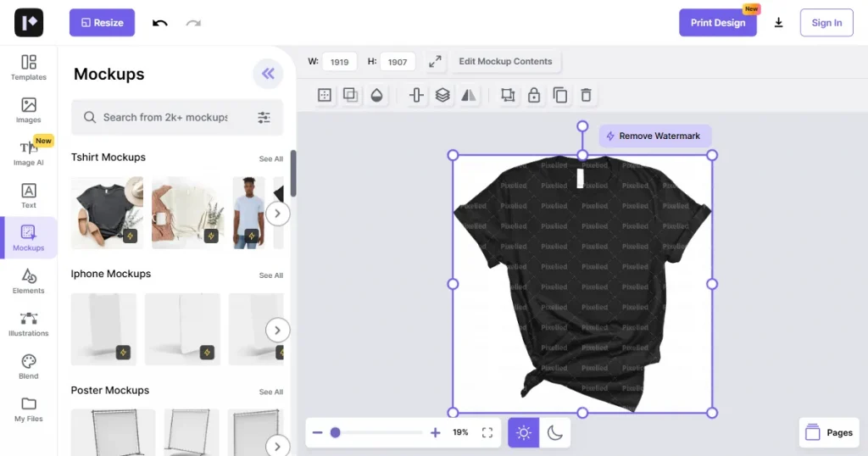Click Edit Mockup Contents button
This screenshot has height=456, width=868.
505,61
